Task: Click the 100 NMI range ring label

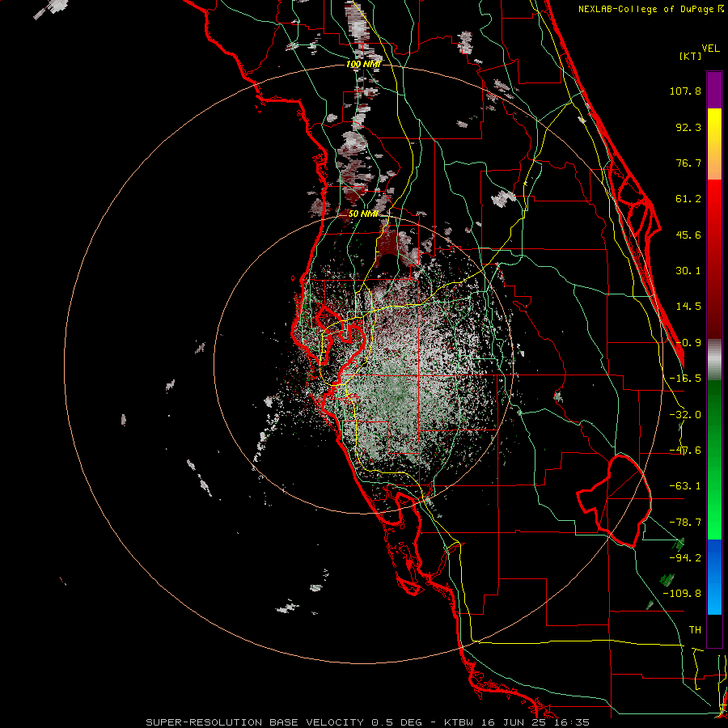Action: coord(363,64)
